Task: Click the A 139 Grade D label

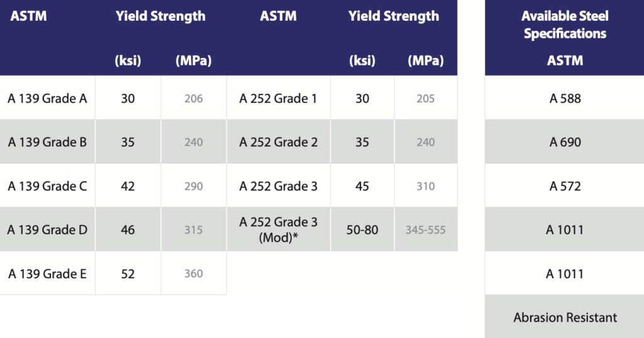Action: coord(47,230)
